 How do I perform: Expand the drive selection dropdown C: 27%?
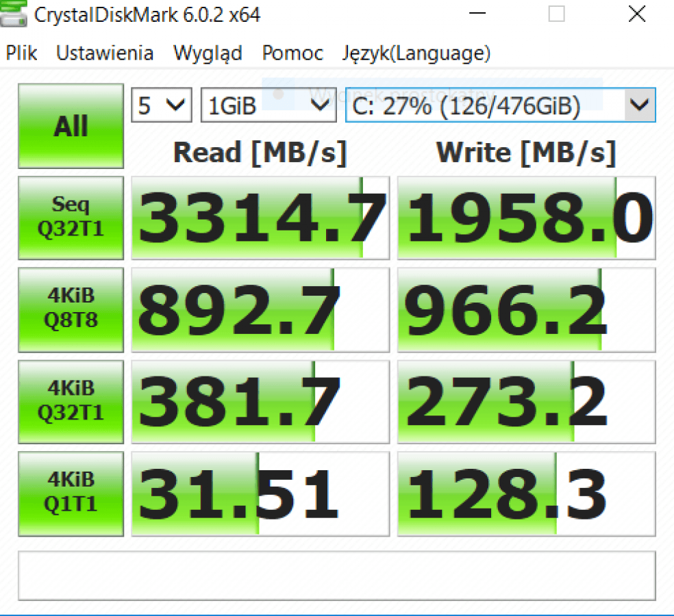[x=501, y=105]
